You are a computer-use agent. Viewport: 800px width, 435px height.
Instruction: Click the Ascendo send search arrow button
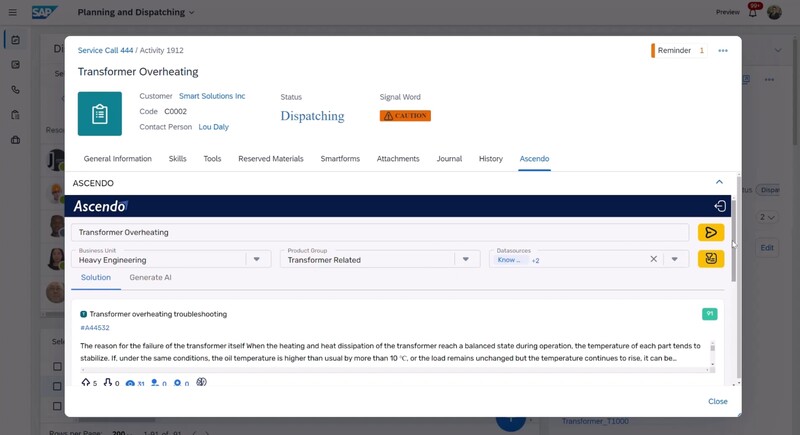tap(711, 232)
